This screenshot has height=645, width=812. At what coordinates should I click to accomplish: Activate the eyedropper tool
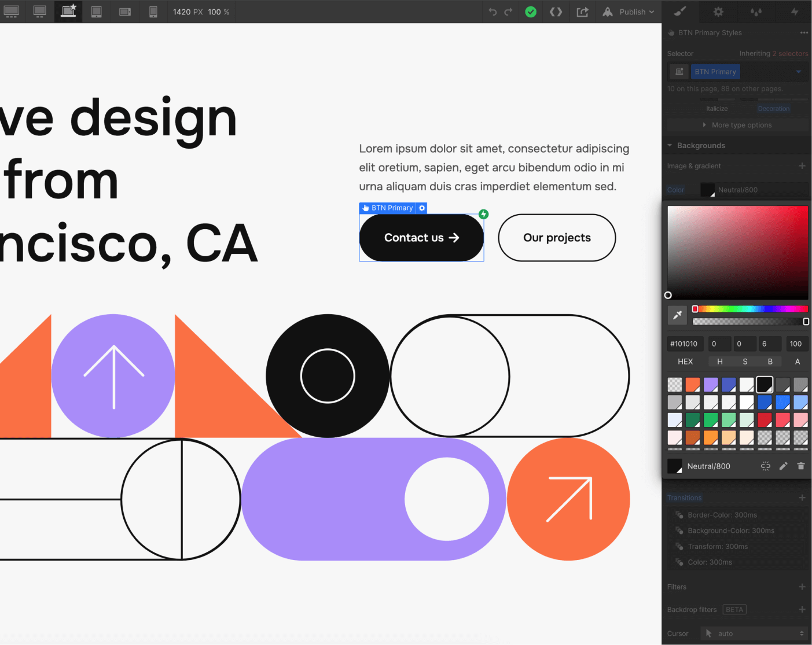click(677, 315)
